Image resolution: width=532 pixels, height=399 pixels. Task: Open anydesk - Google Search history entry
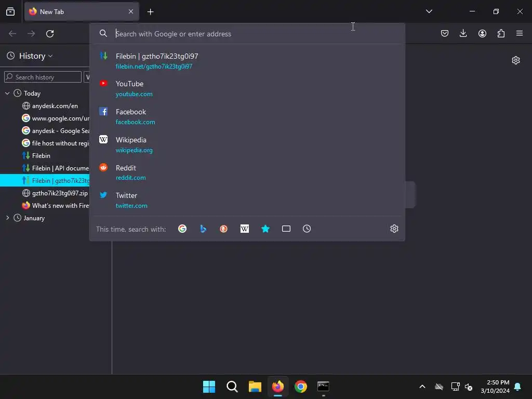(55, 130)
